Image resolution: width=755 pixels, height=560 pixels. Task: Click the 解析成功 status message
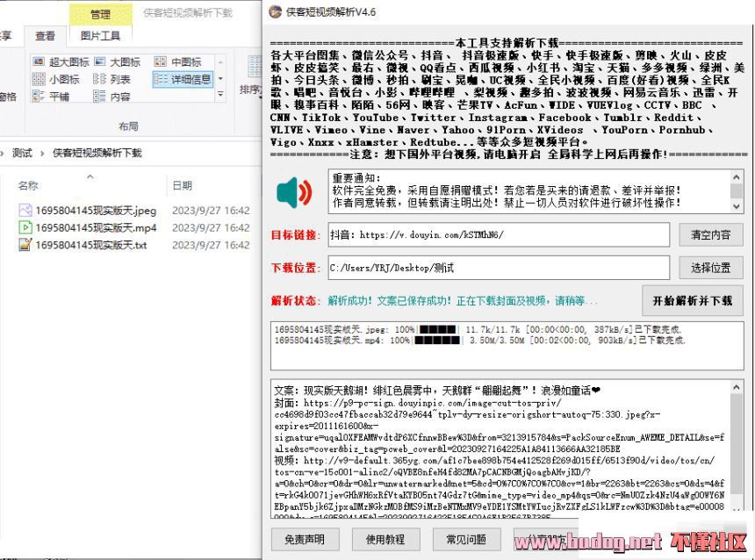[x=463, y=301]
